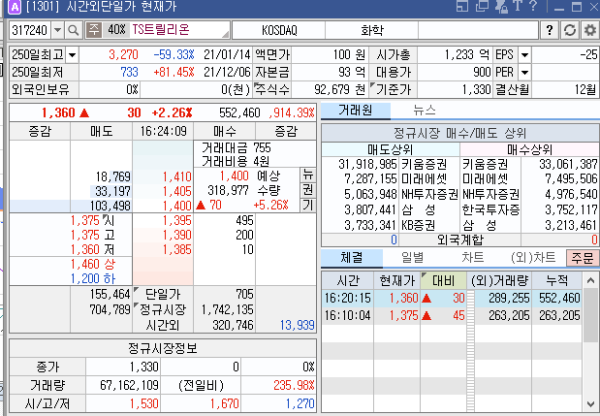The image size is (600, 416).
Task: Click the stock code field 317240
Action: coord(30,30)
